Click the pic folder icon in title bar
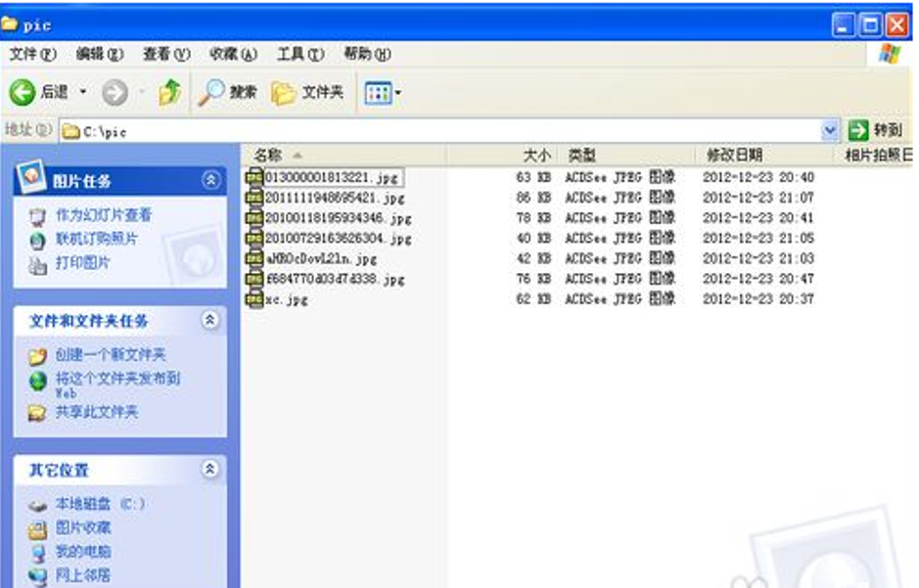Image resolution: width=919 pixels, height=588 pixels. click(9, 23)
